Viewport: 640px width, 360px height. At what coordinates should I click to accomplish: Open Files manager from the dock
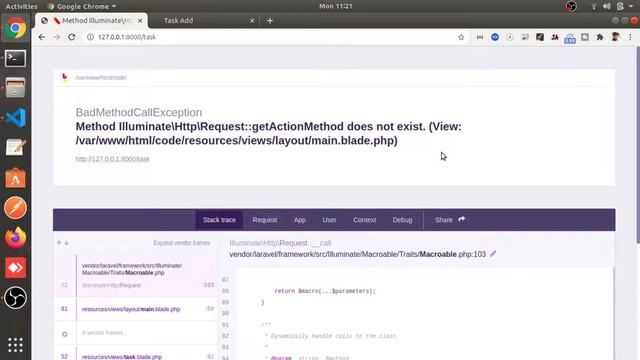(16, 88)
